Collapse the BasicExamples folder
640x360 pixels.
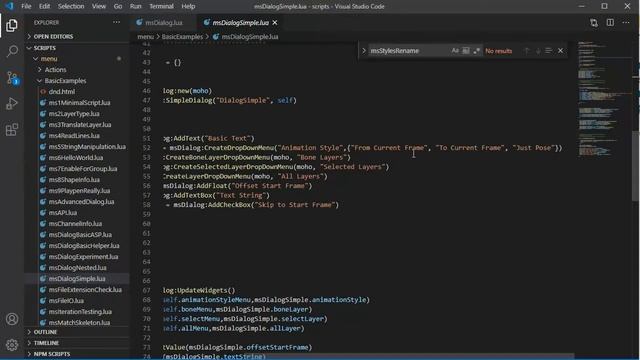(78, 81)
